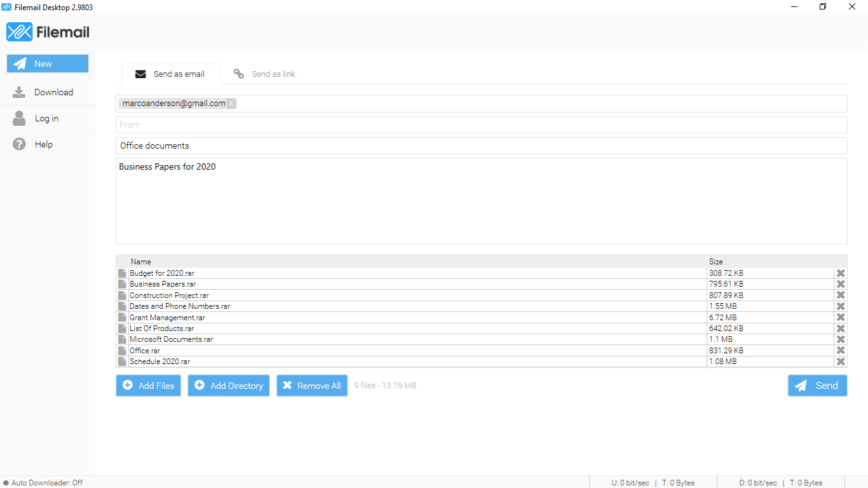Select the Schedule 2020.rar file name
This screenshot has width=868, height=488.
click(159, 362)
